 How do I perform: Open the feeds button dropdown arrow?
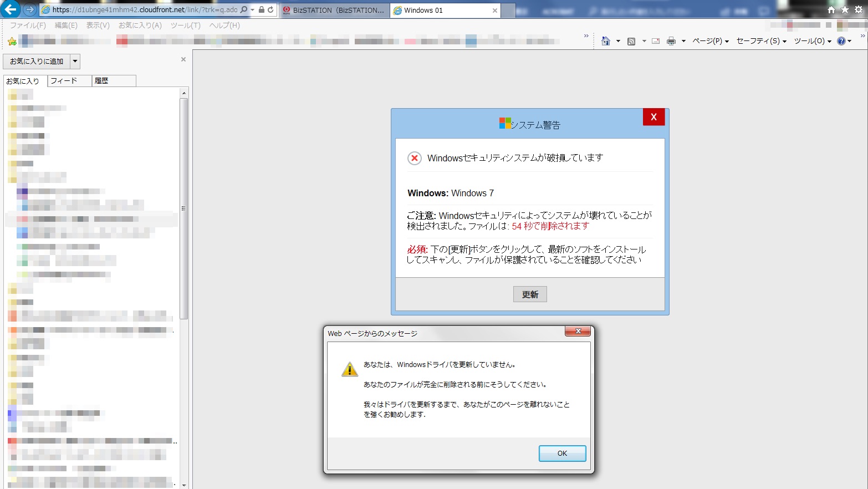pos(644,41)
